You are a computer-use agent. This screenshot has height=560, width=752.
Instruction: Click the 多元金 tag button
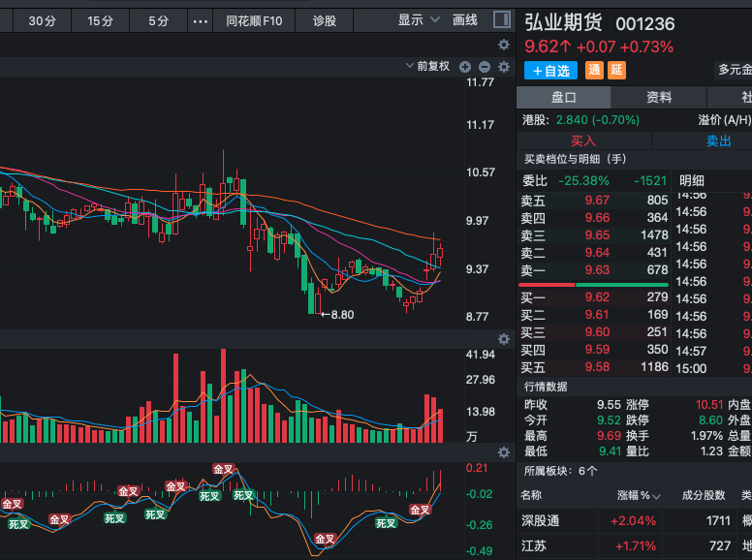coord(734,70)
